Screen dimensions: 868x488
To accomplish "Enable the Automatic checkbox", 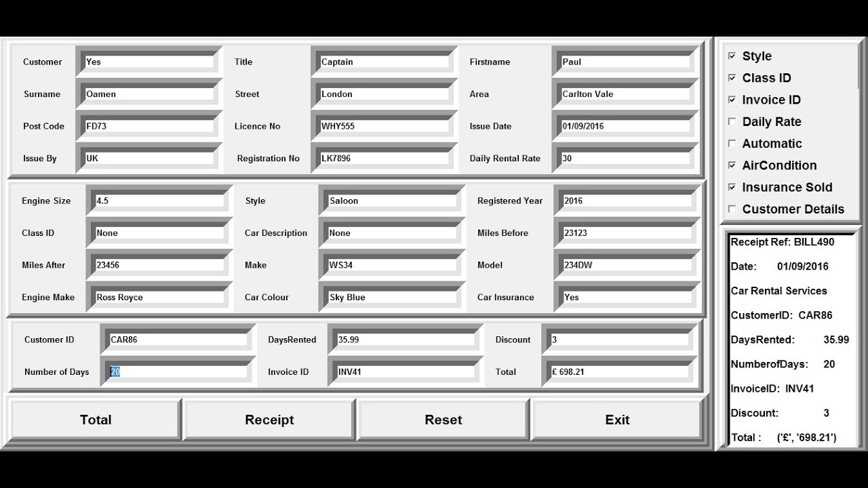I will (732, 144).
